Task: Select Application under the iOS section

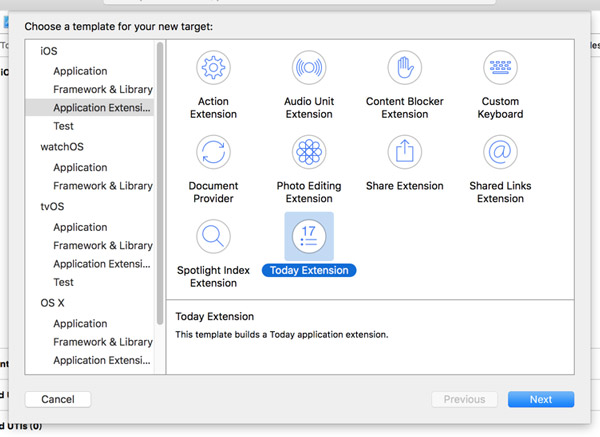Action: pos(80,71)
